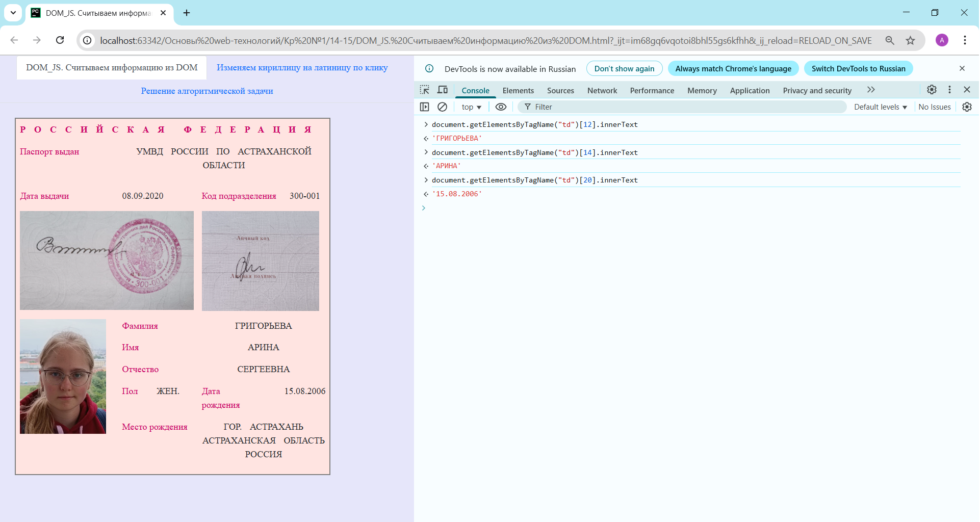Click the passport portrait photo
The height and width of the screenshot is (522, 980).
pyautogui.click(x=63, y=377)
